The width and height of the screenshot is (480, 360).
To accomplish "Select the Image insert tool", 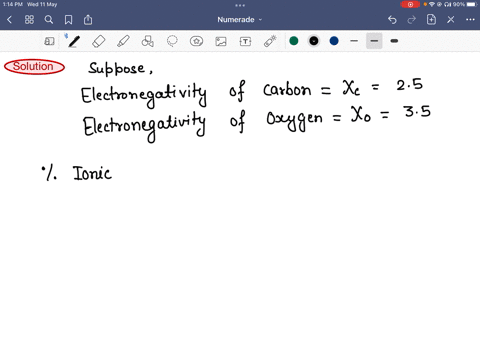I will 221,41.
